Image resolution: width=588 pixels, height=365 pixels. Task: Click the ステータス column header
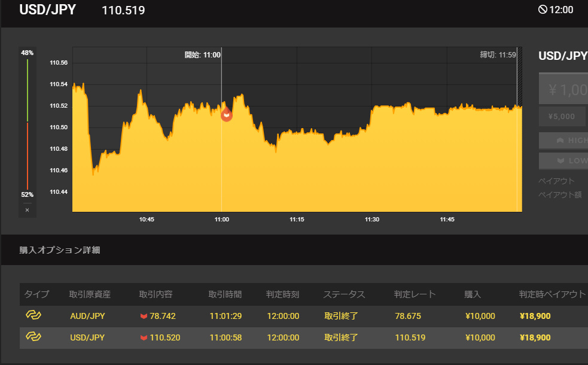[x=344, y=294]
